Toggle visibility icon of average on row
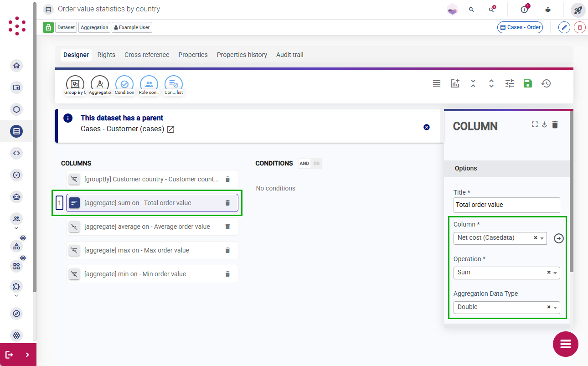 click(x=75, y=227)
